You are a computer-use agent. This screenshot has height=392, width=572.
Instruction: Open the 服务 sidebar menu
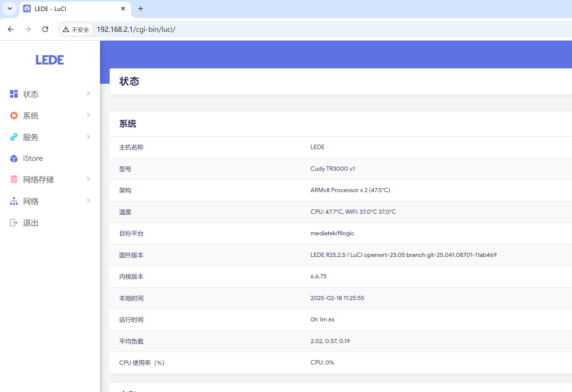tap(50, 137)
